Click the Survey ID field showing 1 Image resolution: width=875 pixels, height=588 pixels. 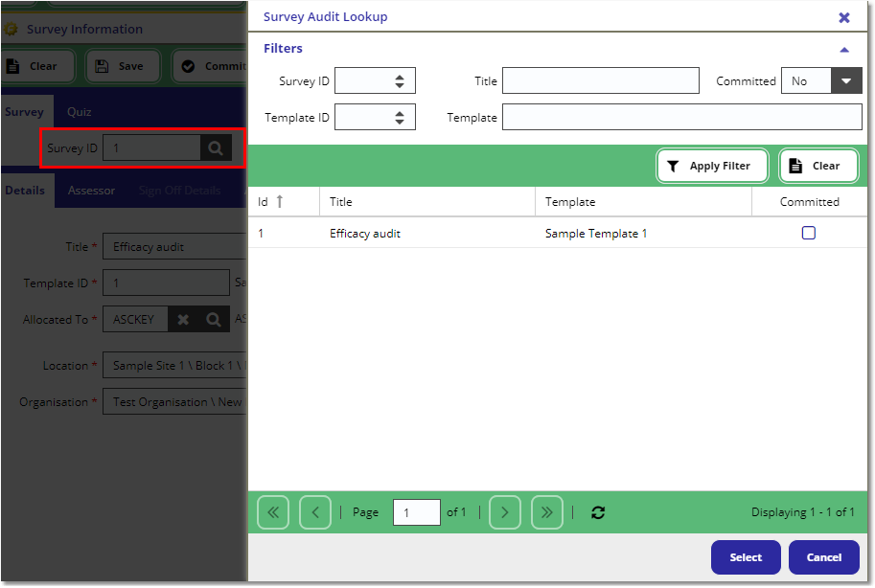coord(151,147)
